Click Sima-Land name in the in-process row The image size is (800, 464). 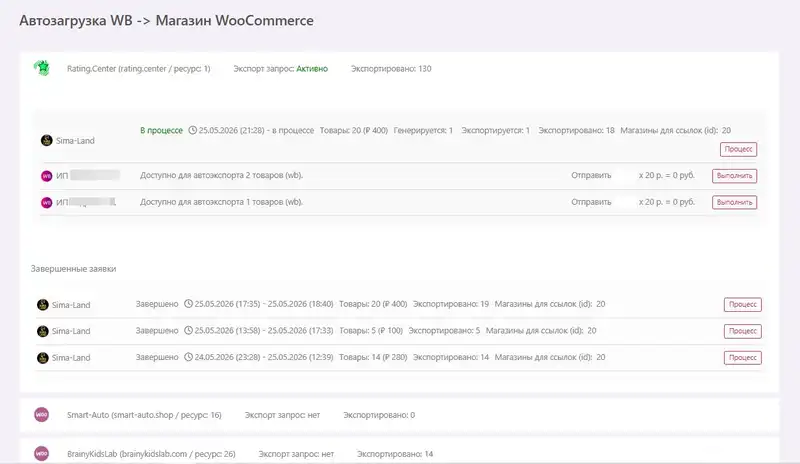tap(75, 140)
